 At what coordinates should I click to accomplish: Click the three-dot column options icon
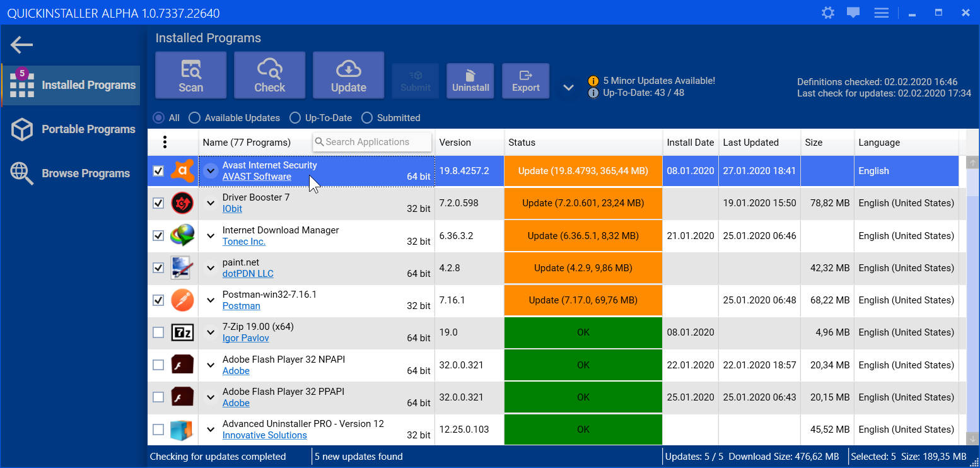pyautogui.click(x=165, y=142)
